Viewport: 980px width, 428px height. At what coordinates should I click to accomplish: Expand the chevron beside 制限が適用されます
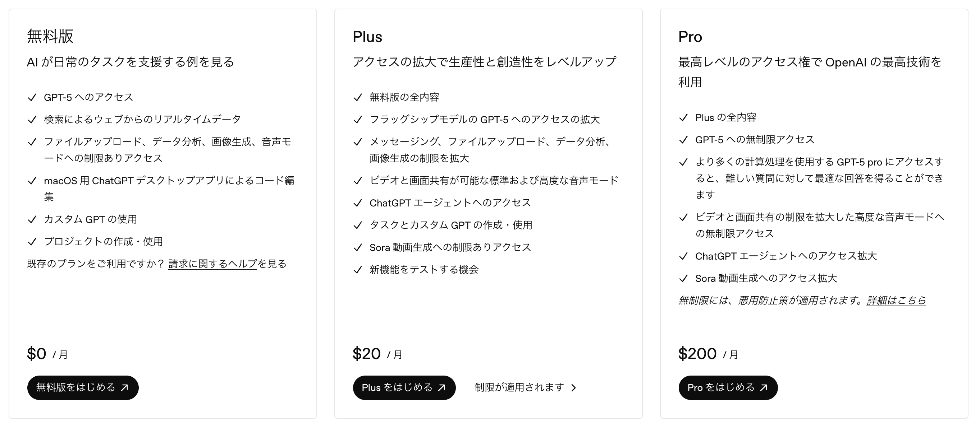pos(574,388)
